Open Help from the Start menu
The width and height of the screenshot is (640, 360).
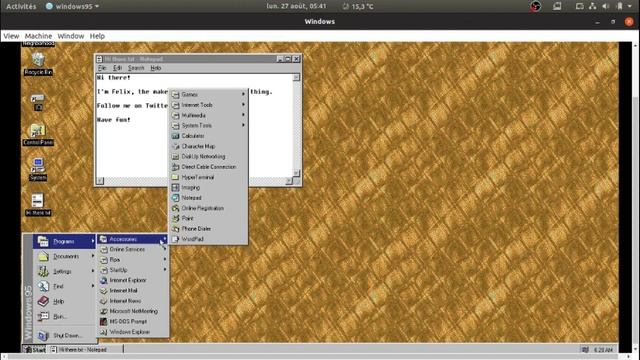[x=64, y=301]
